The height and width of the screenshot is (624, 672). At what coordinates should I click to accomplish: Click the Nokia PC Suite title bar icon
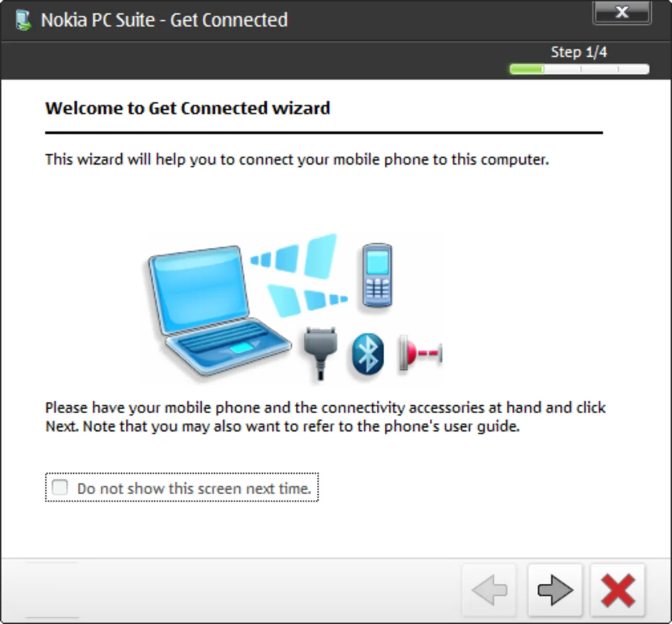coord(23,20)
